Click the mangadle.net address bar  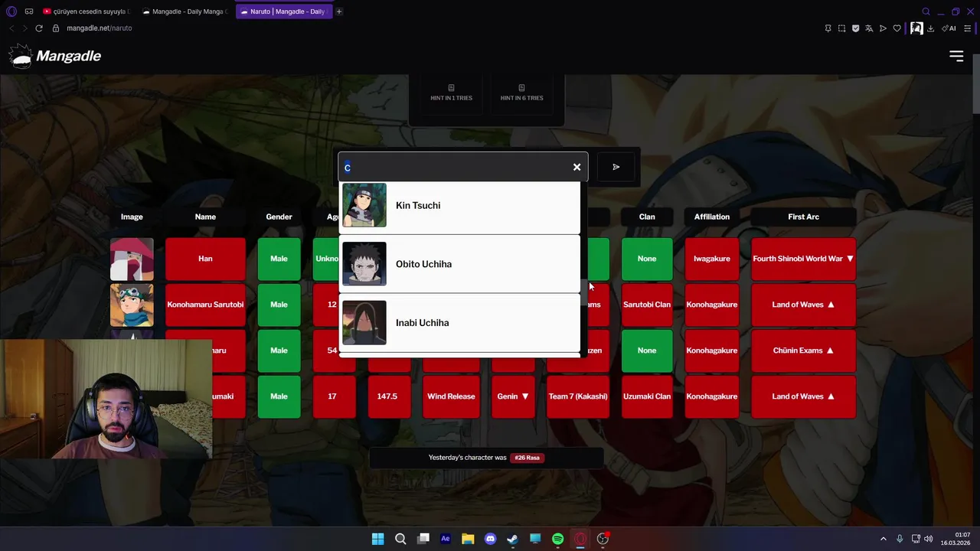pos(99,28)
